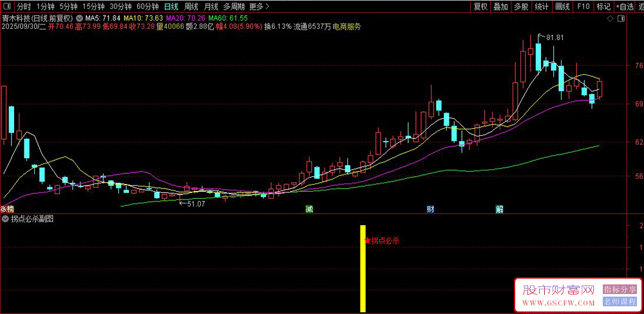644x314 pixels.
Task: Switch to the 15分钟 period
Action: [x=93, y=6]
